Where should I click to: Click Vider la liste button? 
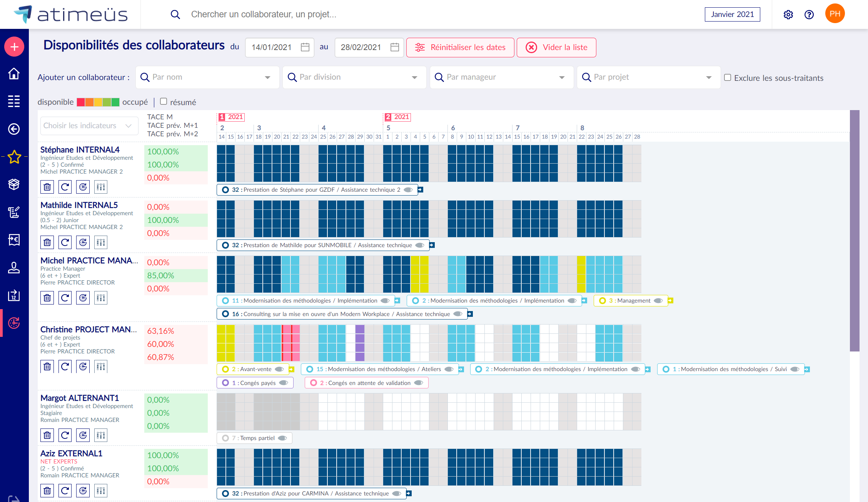(556, 47)
